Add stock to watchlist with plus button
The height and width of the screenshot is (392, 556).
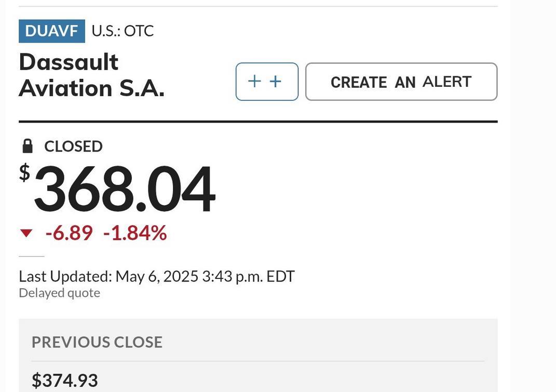click(x=267, y=82)
